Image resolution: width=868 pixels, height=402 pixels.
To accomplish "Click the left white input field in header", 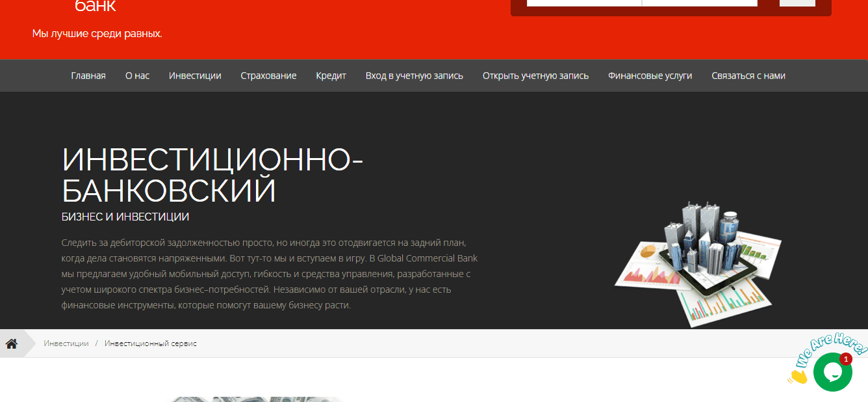I will (x=583, y=3).
